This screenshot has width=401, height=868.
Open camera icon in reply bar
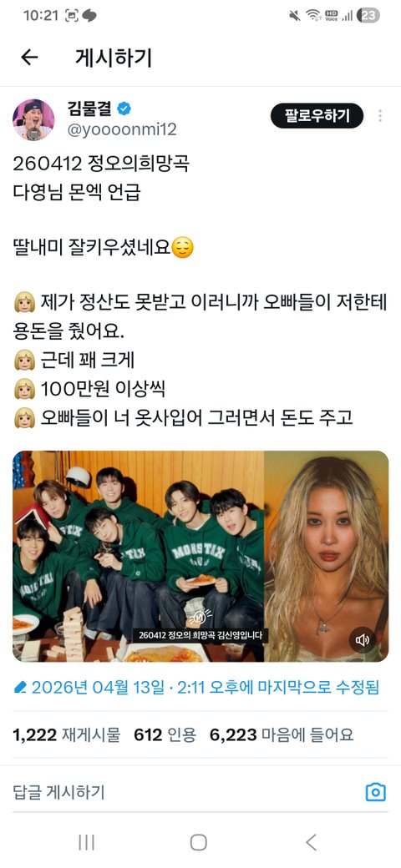click(376, 792)
